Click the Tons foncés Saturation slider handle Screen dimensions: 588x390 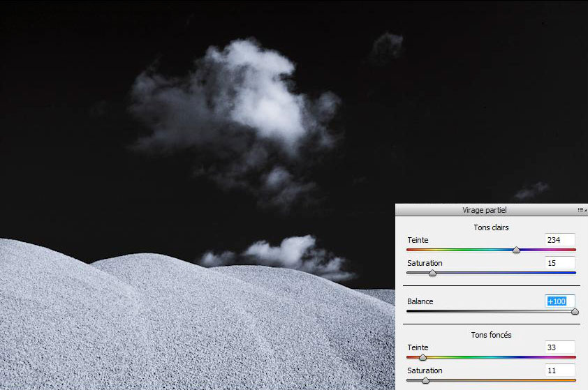tap(425, 381)
